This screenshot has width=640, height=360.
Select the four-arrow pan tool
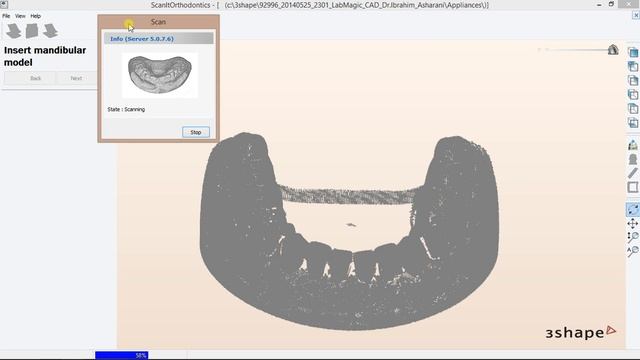coord(633,224)
